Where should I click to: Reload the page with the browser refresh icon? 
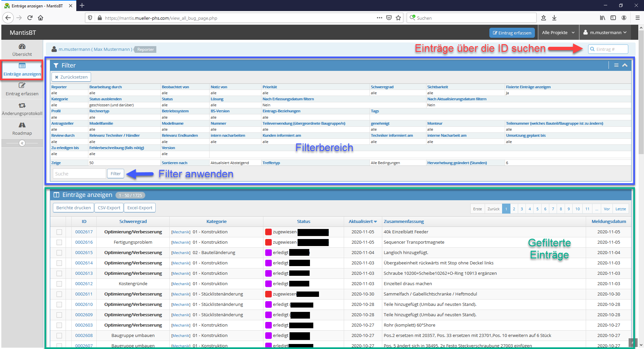point(30,18)
